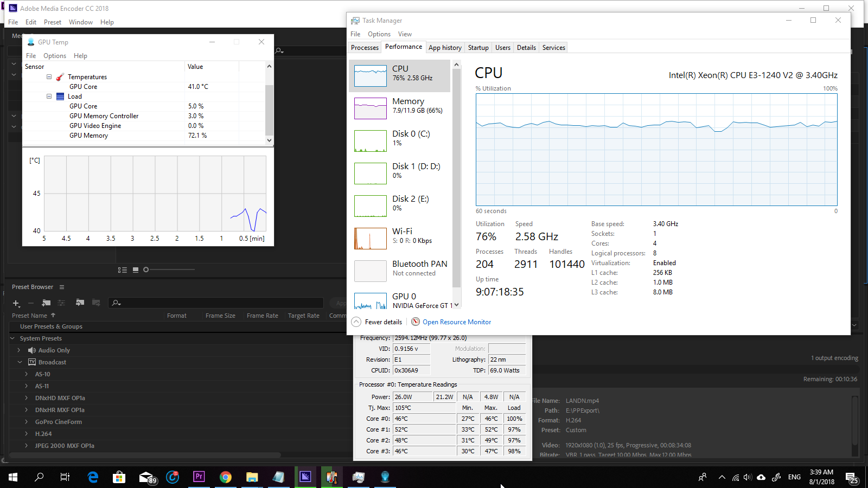Click the Open Resource Monitor icon
Image resolution: width=868 pixels, height=488 pixels.
(416, 322)
